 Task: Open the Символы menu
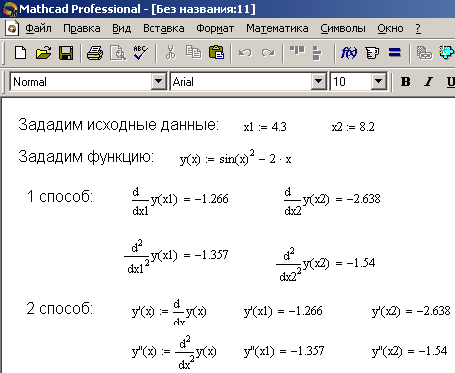coord(343,29)
